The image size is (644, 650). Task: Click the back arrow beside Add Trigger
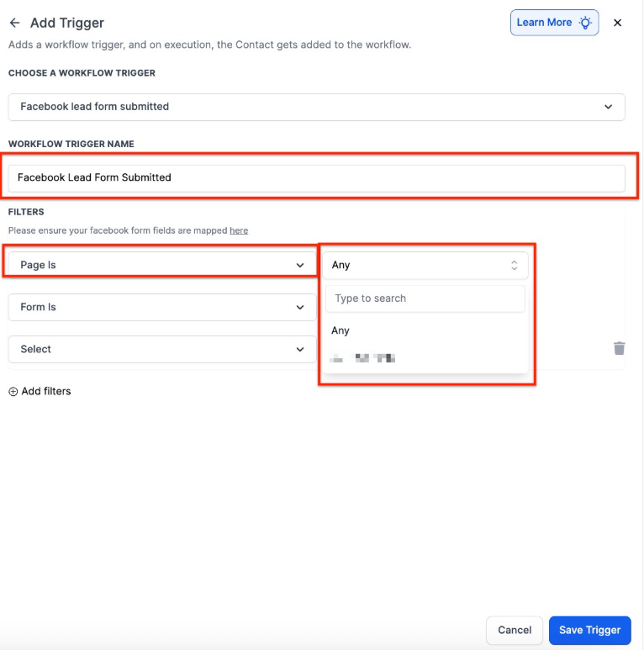click(14, 23)
